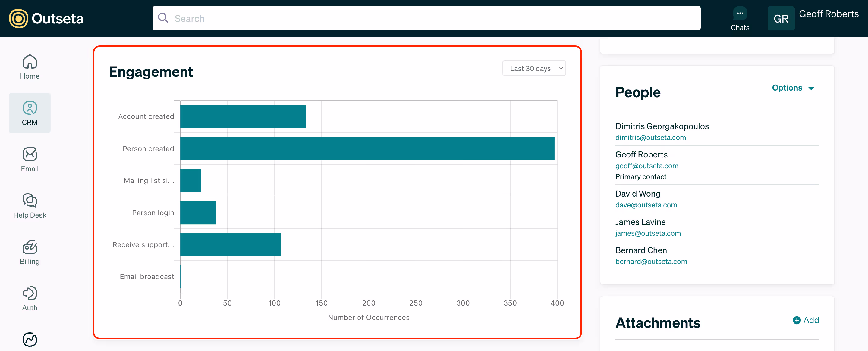Click the analytics icon below Auth
868x351 pixels.
click(x=30, y=339)
